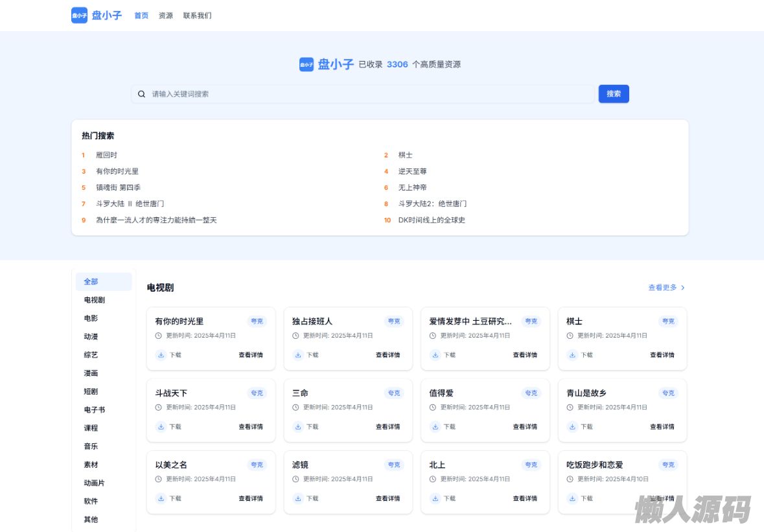Click download icon on 青山是故乡 card

coord(572,427)
